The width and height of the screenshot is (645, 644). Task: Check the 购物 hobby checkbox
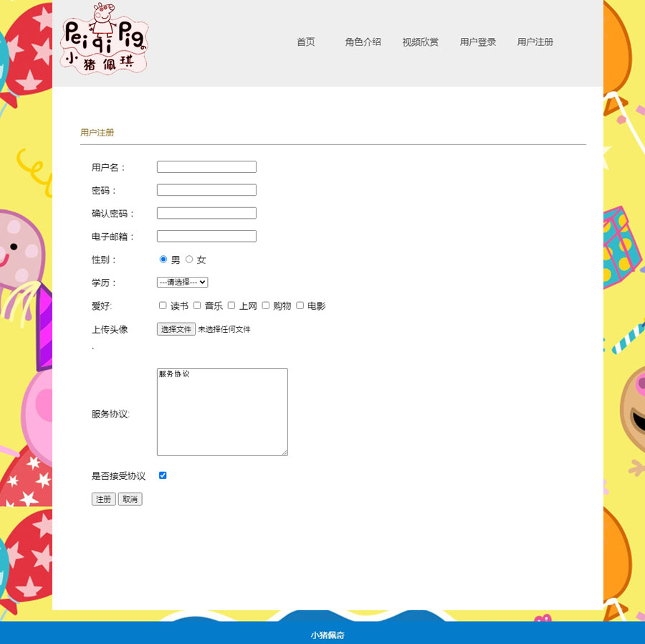click(266, 306)
